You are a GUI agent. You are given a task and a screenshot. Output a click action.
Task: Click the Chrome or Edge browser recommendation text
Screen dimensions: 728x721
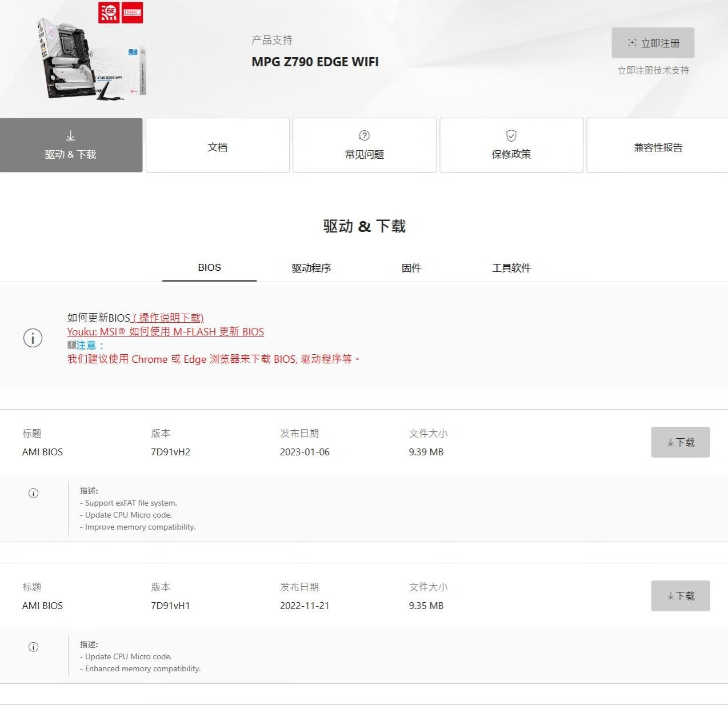214,359
